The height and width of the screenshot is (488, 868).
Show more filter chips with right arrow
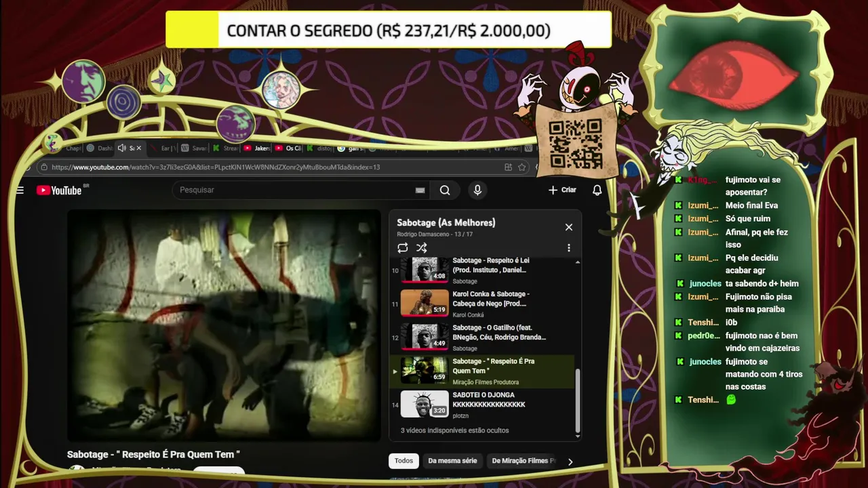(x=570, y=462)
